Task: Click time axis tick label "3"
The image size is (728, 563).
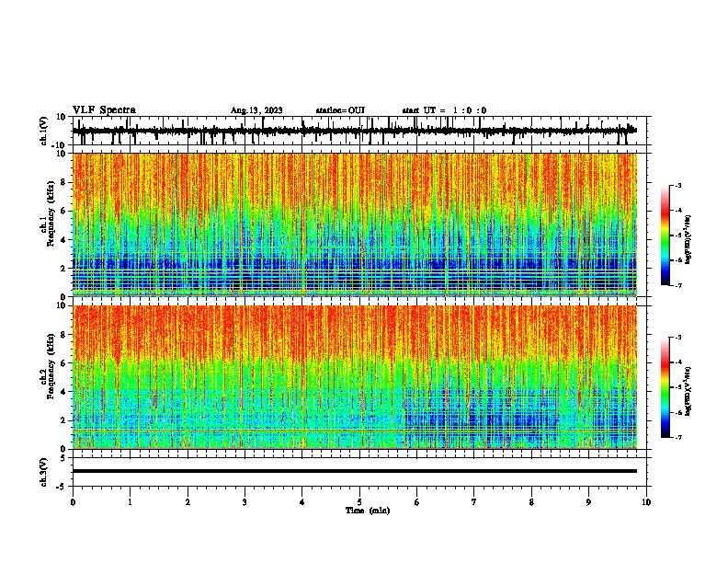Action: (245, 502)
